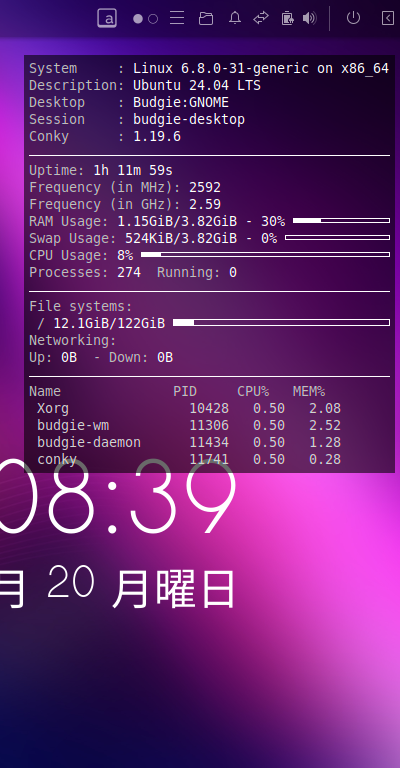Click the Conky version '1.19.6'

(x=157, y=136)
